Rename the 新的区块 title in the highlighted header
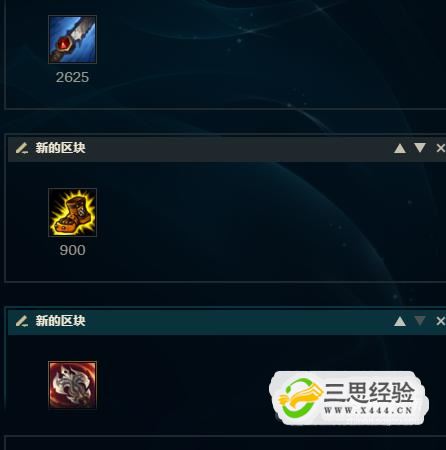Viewport: 446px width, 450px height. pos(60,321)
